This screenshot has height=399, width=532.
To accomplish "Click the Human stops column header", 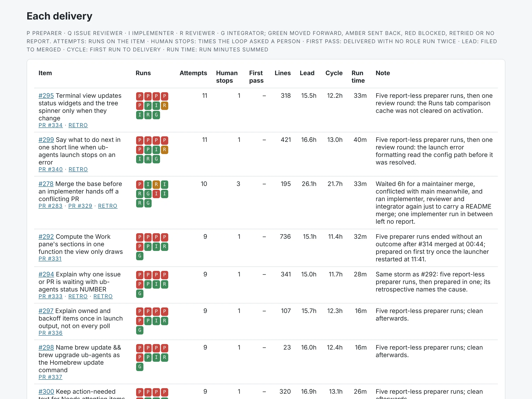I will [227, 77].
